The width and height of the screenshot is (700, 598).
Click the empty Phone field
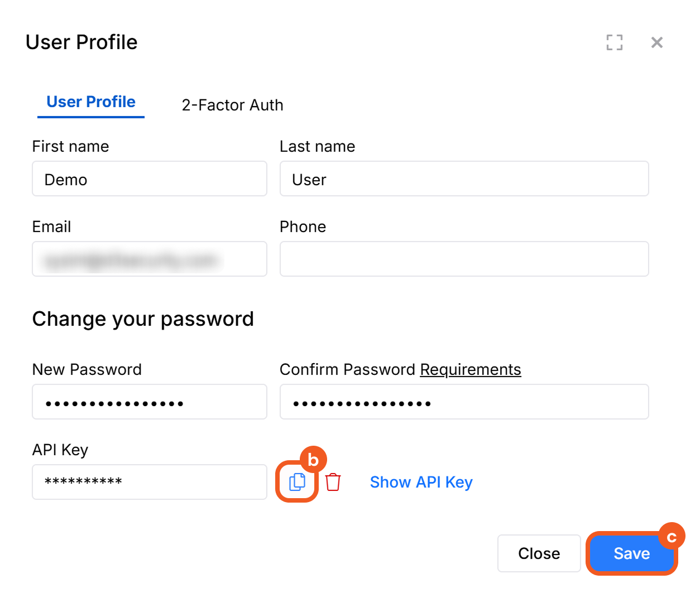tap(464, 259)
